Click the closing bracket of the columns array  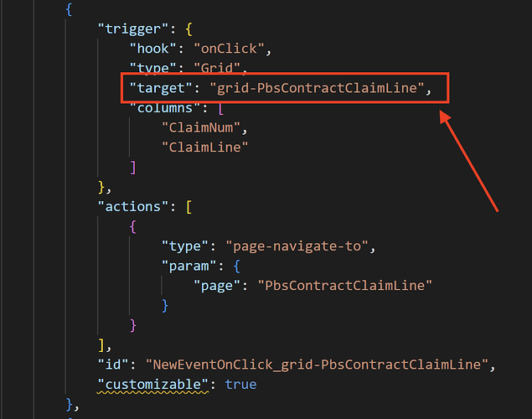click(x=133, y=168)
